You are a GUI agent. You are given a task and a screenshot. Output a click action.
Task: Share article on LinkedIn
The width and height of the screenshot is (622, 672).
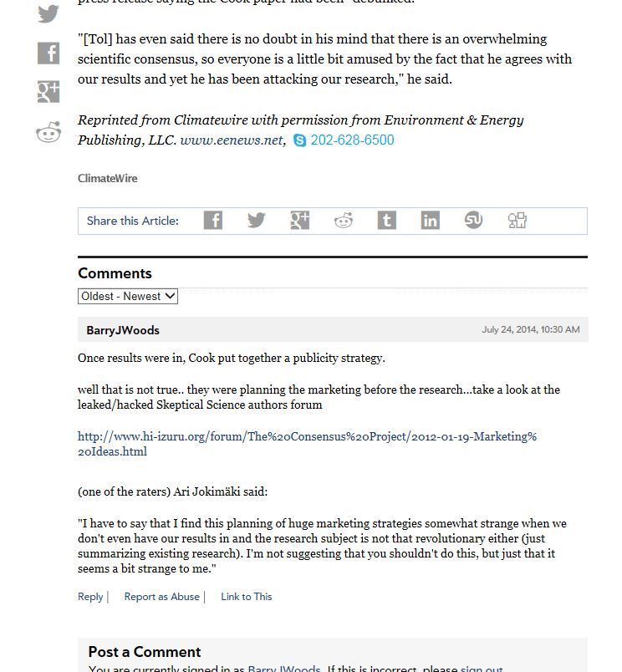tap(431, 221)
